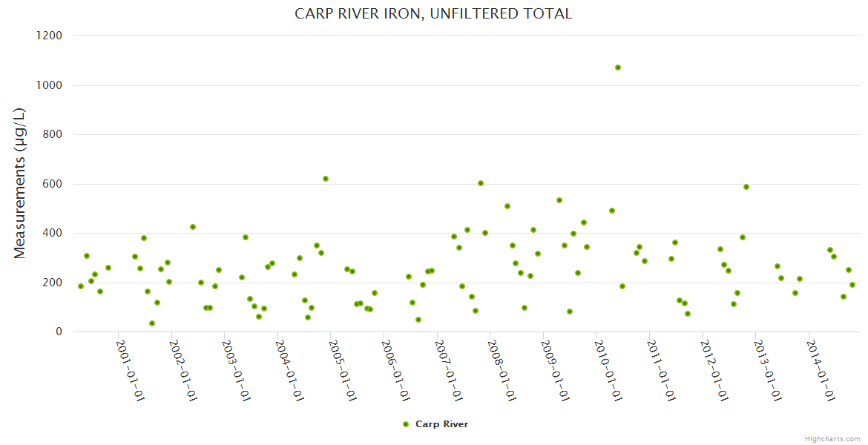
Task: Click the Measurements (µg/L) axis title
Action: coord(20,183)
